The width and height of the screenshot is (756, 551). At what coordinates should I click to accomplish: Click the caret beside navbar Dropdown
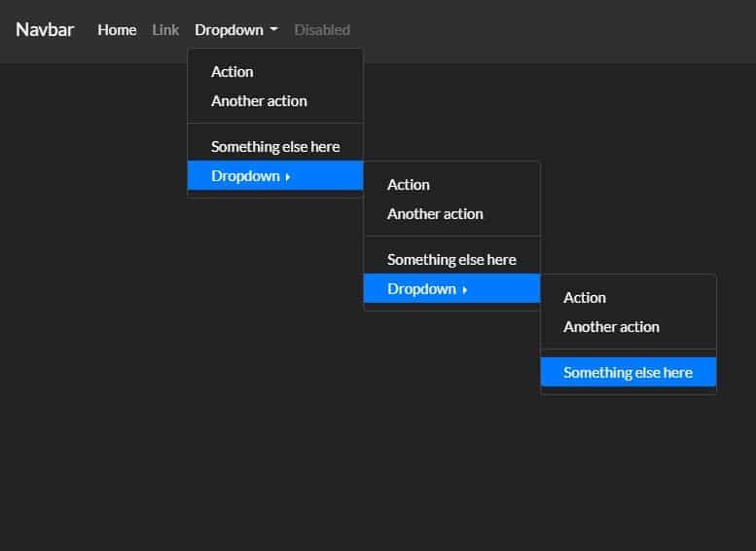click(x=274, y=30)
